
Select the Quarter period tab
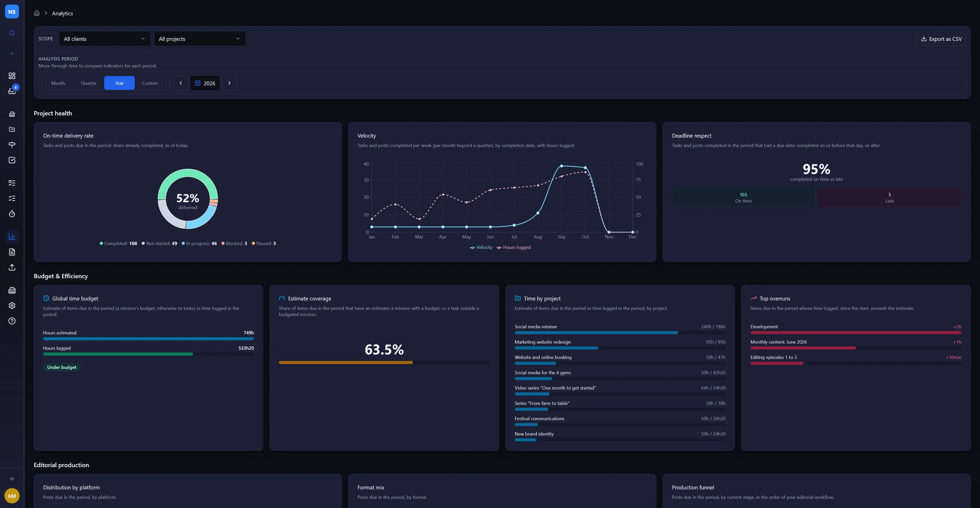pos(89,83)
